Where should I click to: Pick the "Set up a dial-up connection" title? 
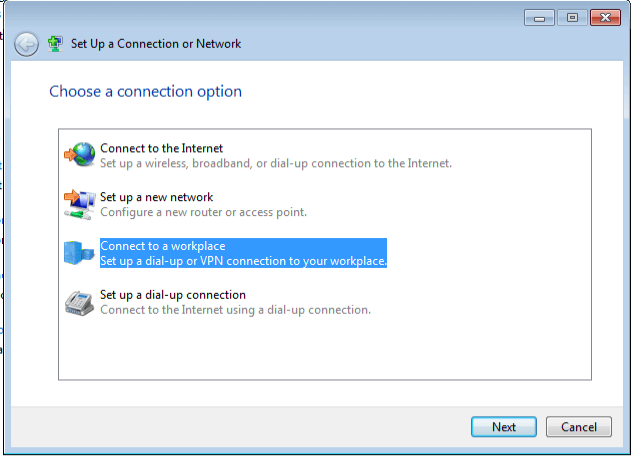point(173,295)
